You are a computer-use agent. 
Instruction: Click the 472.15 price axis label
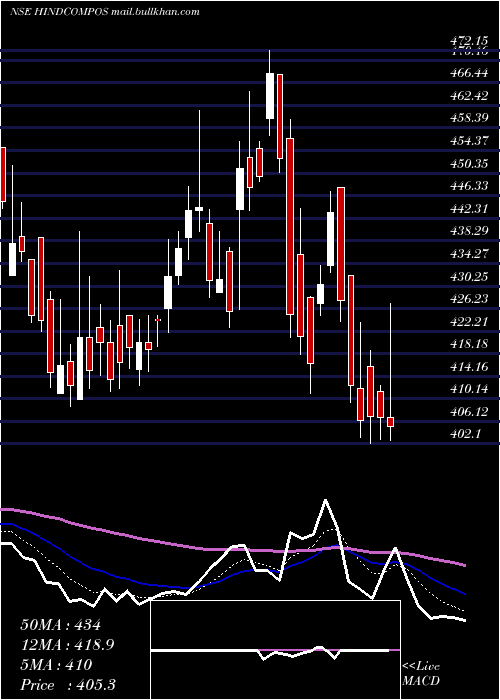point(469,42)
